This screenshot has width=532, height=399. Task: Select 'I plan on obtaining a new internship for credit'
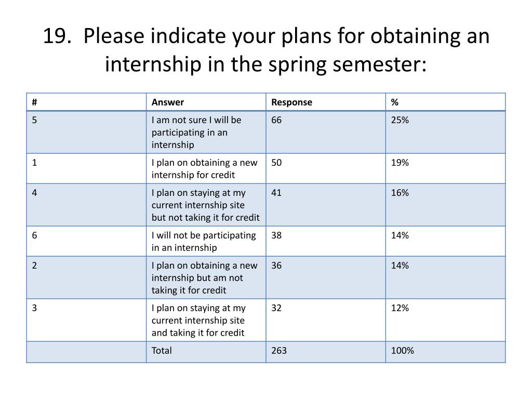pos(206,169)
